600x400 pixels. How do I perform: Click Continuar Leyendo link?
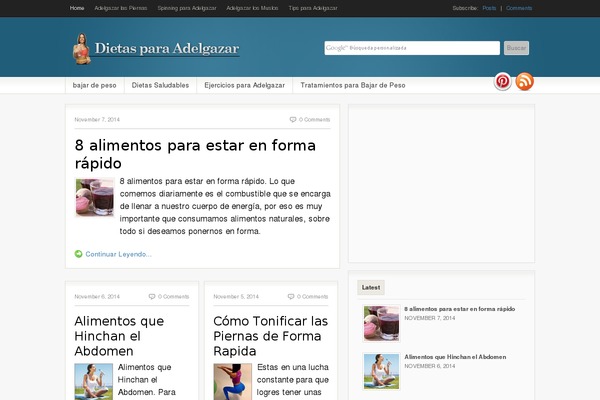pos(119,254)
